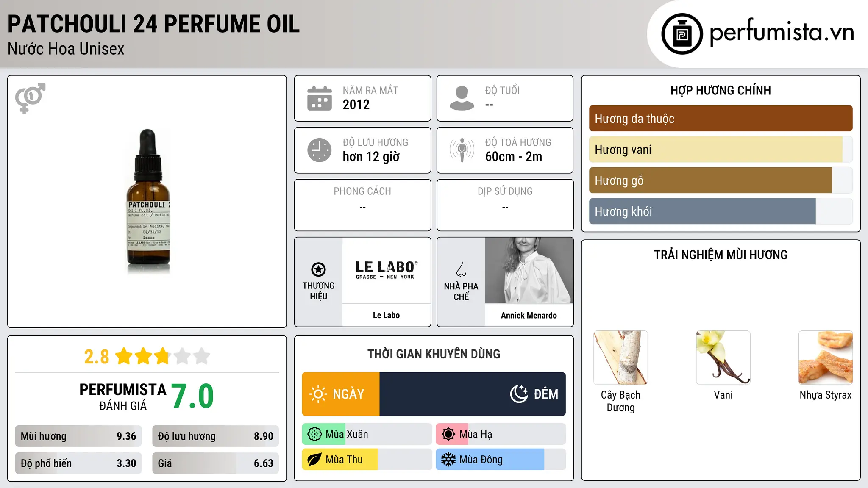Click the Patchouli 24 Perfume Oil title
Viewport: 868px width, 488px height.
pos(154,24)
